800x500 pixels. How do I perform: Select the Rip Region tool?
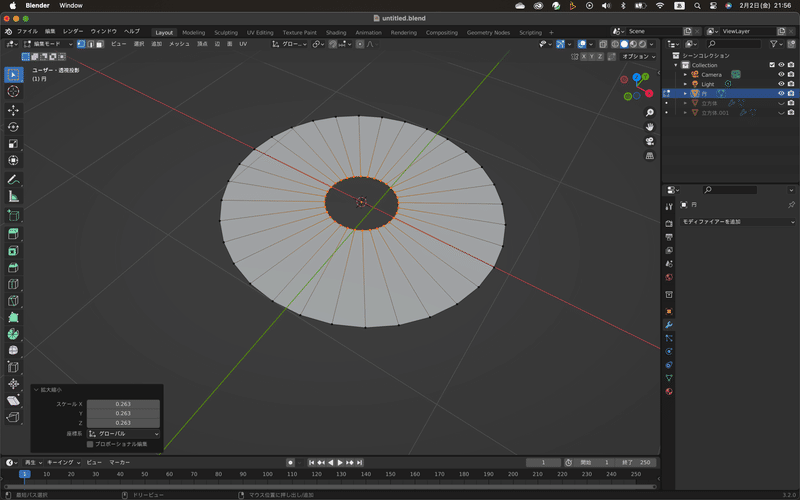(x=13, y=417)
